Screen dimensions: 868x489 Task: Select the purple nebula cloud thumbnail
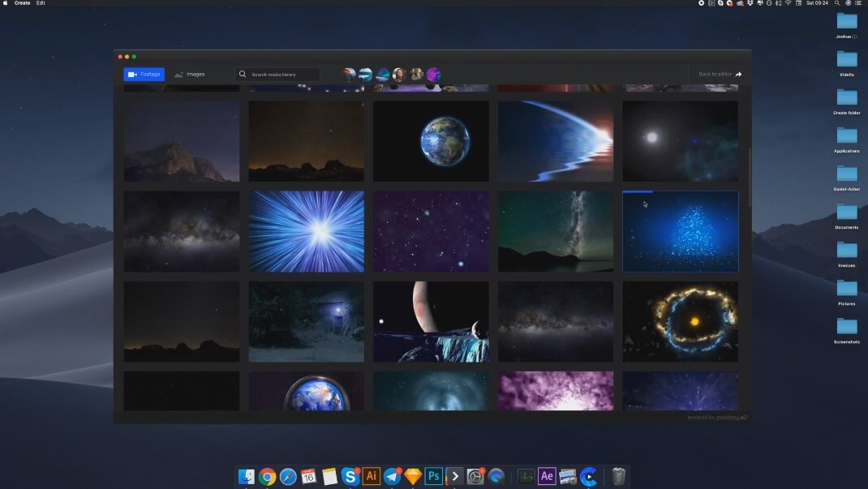point(556,391)
